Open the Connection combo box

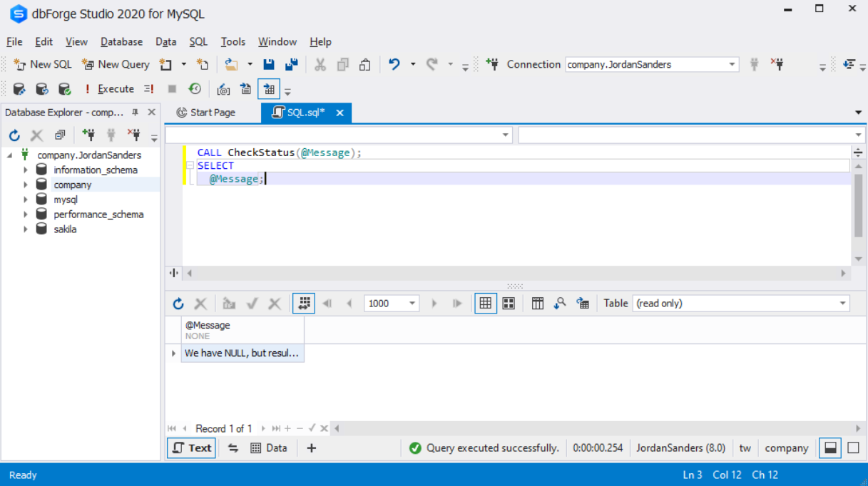point(652,64)
